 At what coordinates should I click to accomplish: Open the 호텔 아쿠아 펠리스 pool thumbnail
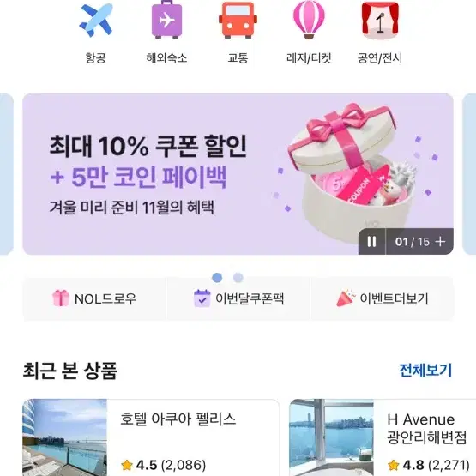[64, 437]
